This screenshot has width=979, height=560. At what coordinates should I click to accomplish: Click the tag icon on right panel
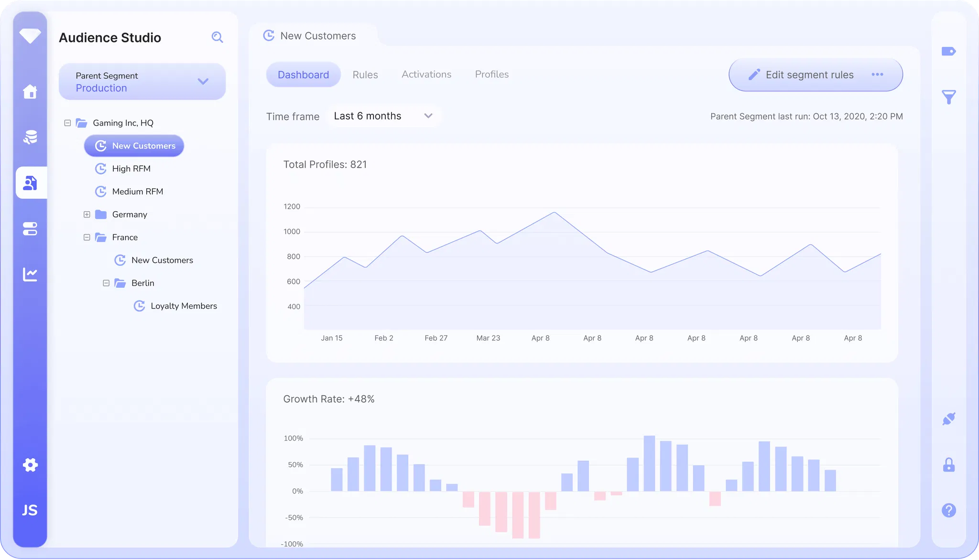[948, 51]
